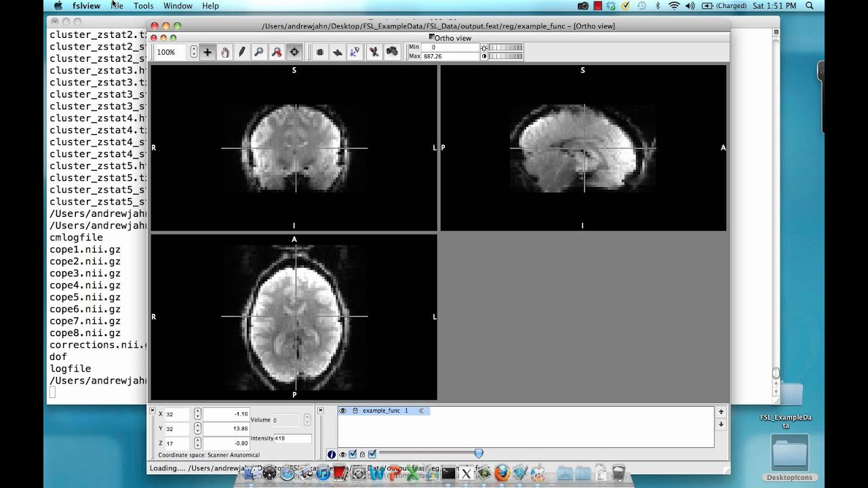The width and height of the screenshot is (868, 488).
Task: Toggle the crosshairs target icon
Action: point(294,52)
